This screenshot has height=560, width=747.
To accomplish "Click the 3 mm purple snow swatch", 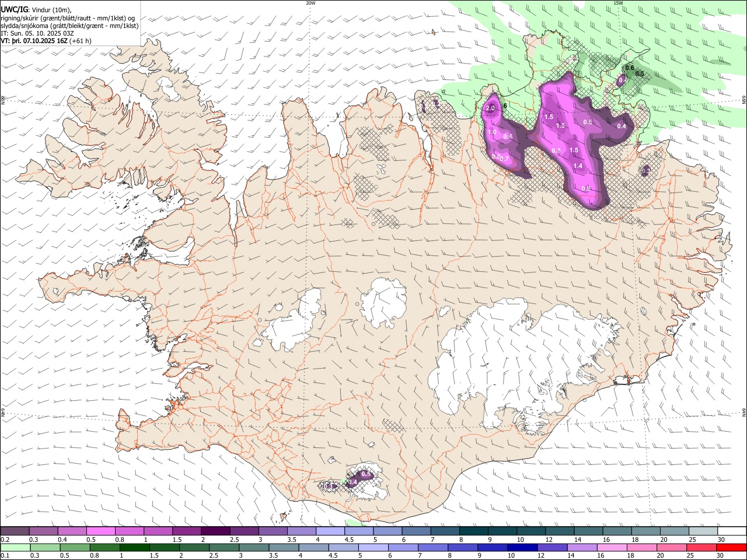I will pos(273,531).
